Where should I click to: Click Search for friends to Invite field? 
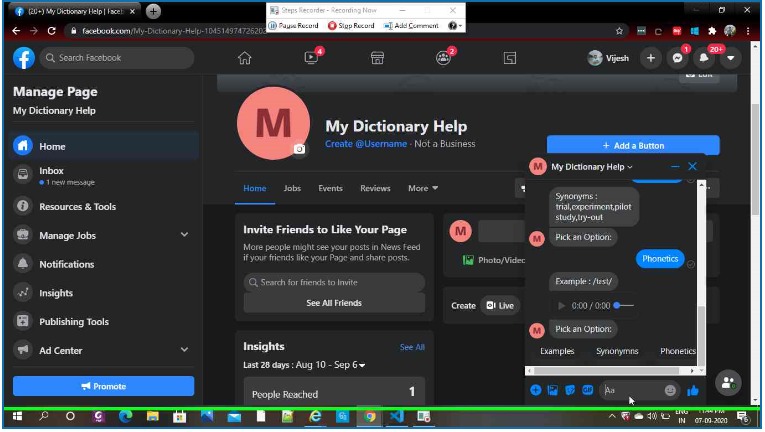[x=334, y=283]
